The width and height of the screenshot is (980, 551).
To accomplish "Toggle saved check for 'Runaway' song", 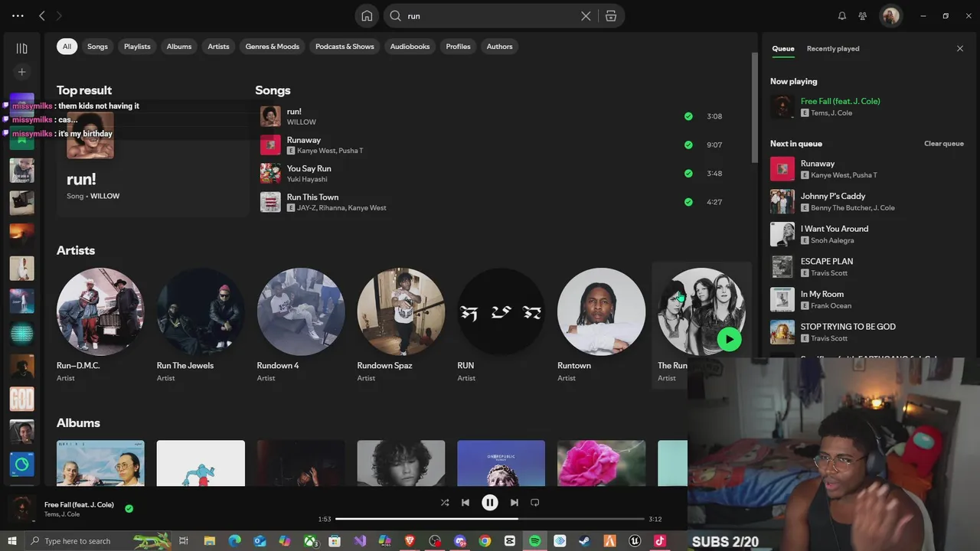I will pyautogui.click(x=688, y=145).
